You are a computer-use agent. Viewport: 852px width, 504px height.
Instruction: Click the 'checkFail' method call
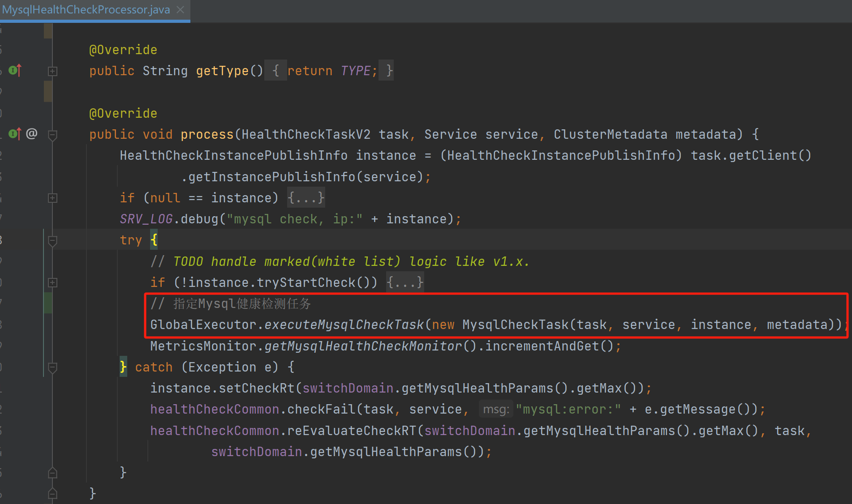click(x=321, y=409)
